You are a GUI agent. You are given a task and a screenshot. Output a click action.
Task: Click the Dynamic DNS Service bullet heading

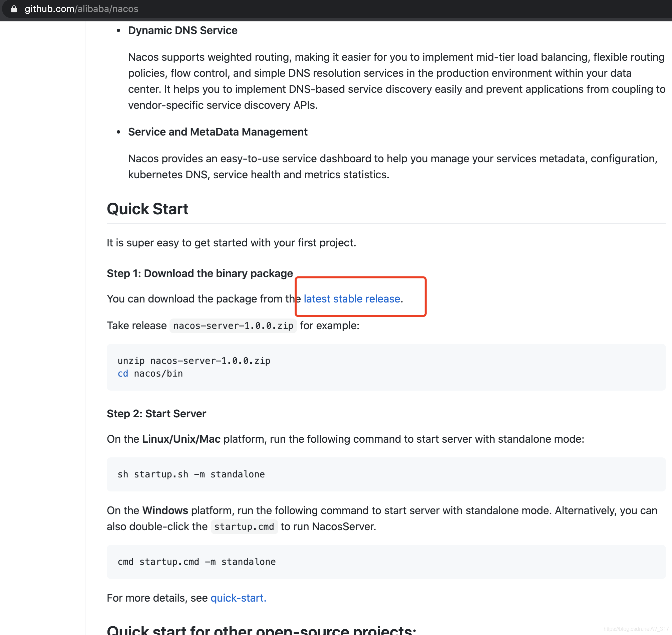183,30
